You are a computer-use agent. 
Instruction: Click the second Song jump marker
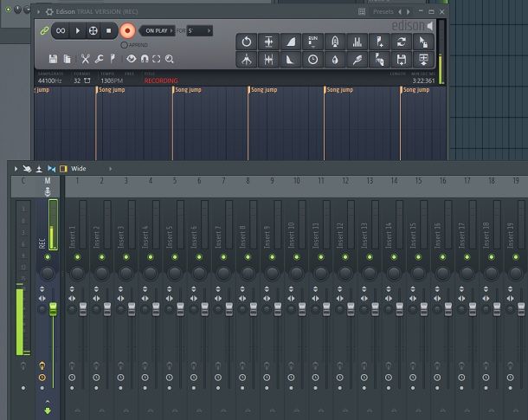(187, 90)
